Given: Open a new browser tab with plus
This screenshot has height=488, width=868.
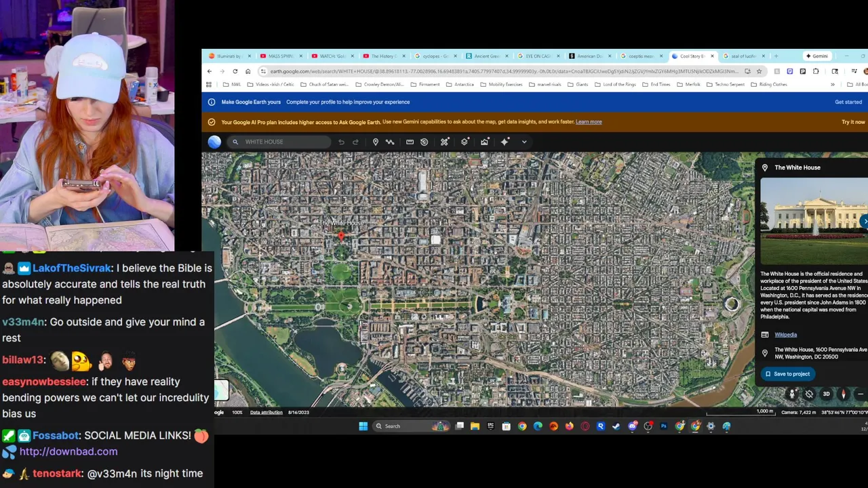Looking at the screenshot, I should [x=776, y=56].
